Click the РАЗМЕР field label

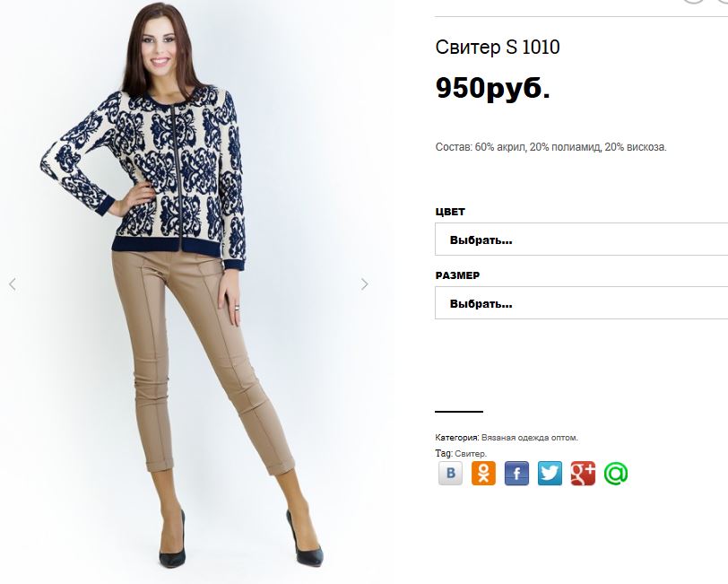457,275
